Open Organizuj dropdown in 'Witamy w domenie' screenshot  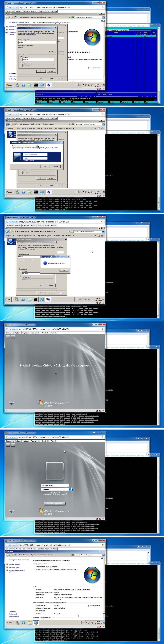click(10, 236)
